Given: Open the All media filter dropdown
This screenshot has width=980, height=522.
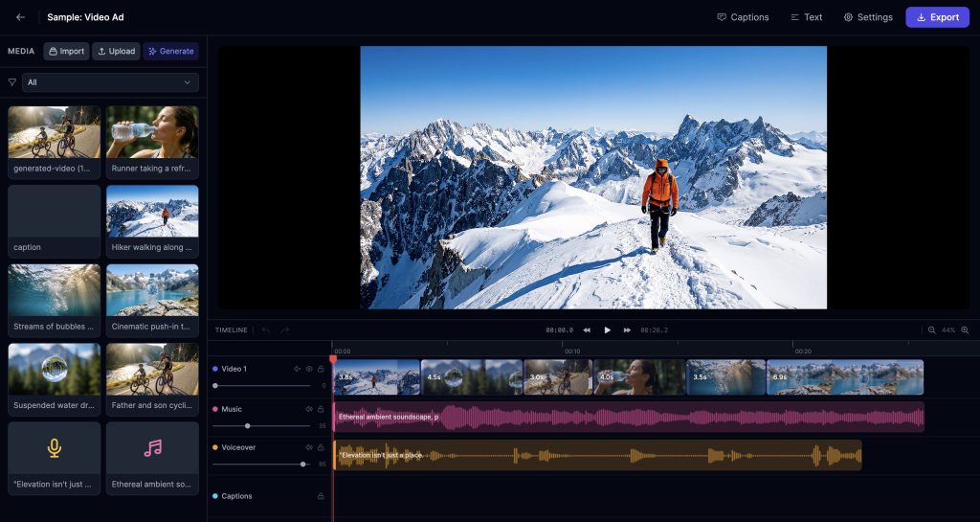Looking at the screenshot, I should pyautogui.click(x=110, y=82).
